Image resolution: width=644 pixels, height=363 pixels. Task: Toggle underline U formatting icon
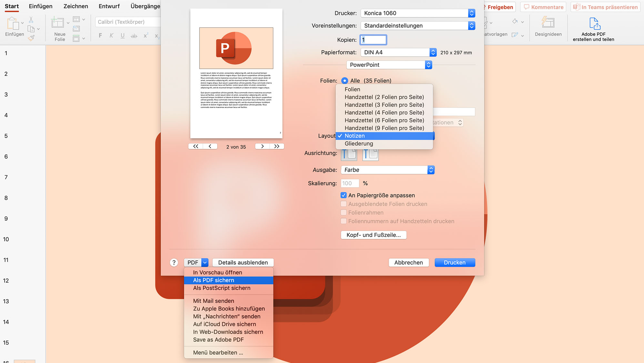(x=123, y=35)
